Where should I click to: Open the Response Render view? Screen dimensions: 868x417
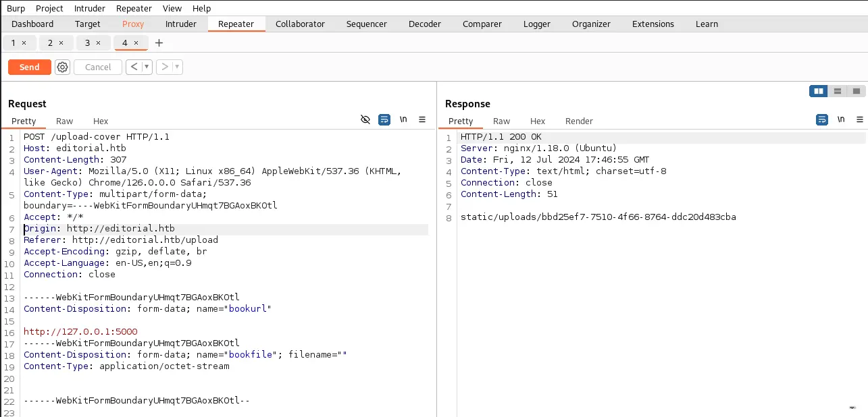click(x=579, y=121)
